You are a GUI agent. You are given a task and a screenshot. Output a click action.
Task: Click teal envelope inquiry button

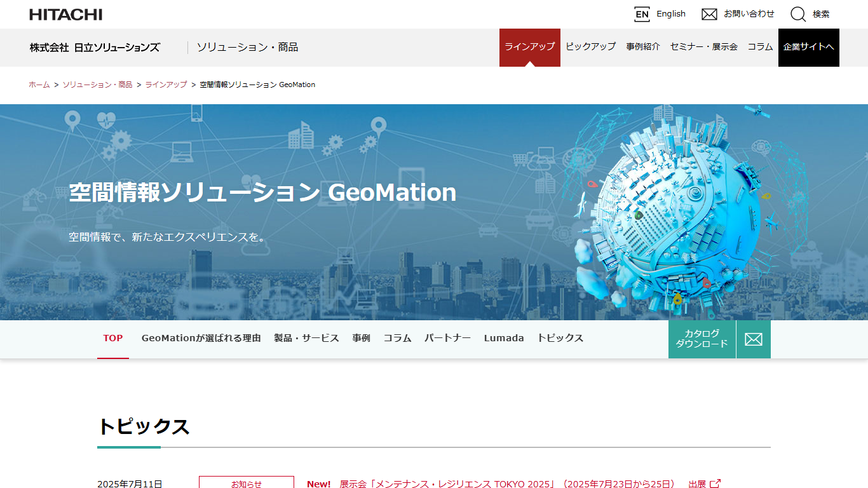[x=754, y=339]
